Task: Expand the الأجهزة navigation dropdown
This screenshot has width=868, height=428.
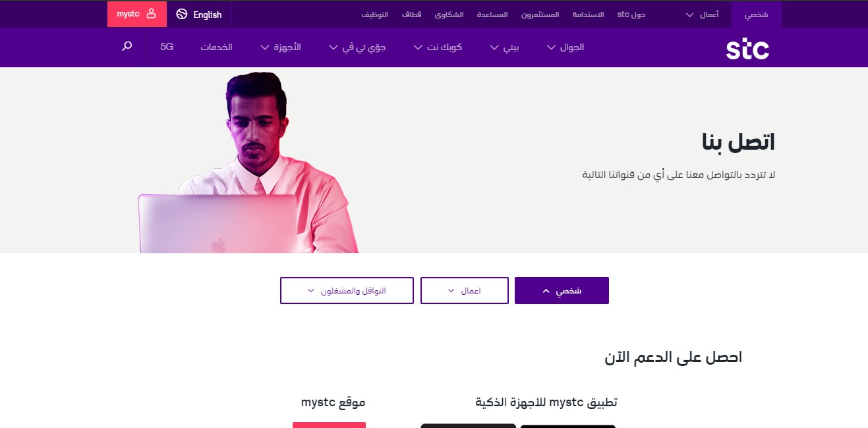Action: [x=281, y=47]
